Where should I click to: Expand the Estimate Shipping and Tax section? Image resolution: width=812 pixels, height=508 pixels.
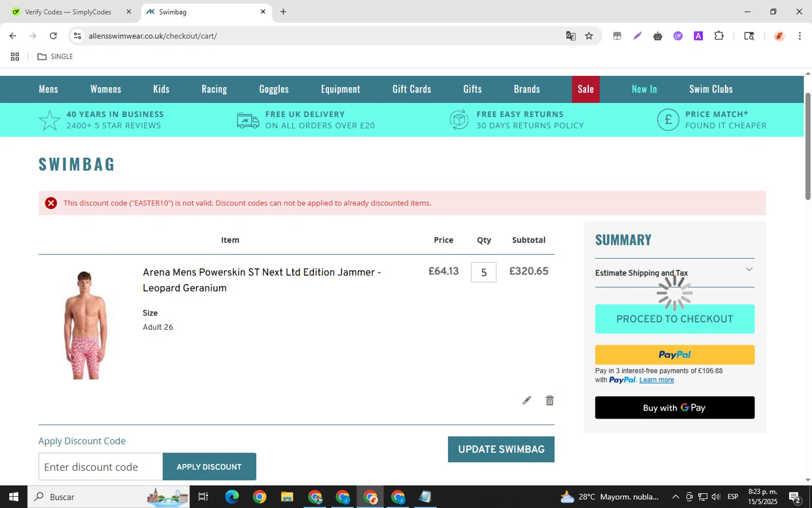click(675, 272)
